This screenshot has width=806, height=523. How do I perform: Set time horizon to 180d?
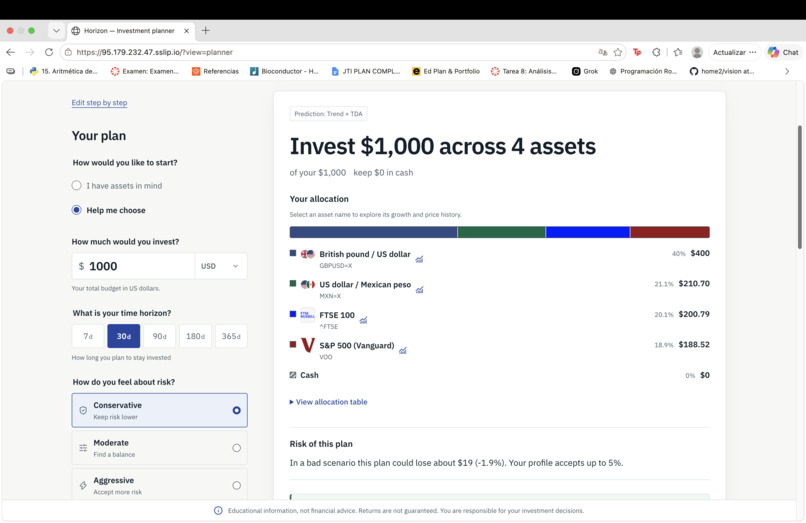click(195, 336)
